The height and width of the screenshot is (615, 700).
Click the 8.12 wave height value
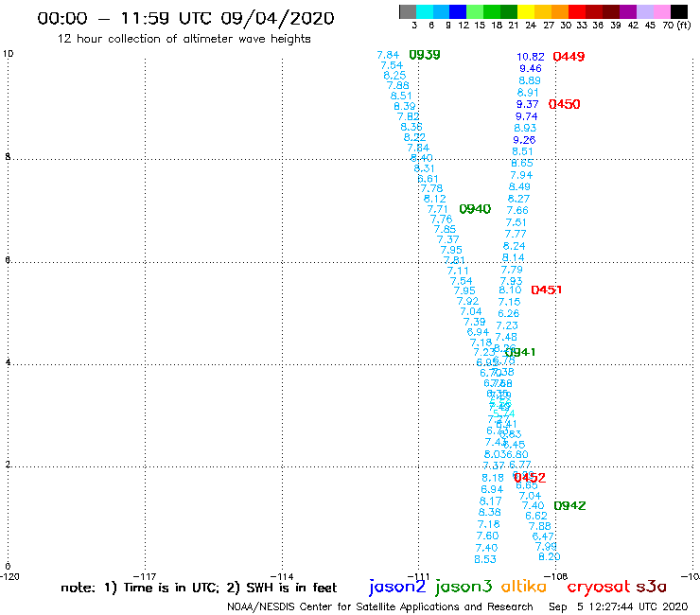click(435, 199)
